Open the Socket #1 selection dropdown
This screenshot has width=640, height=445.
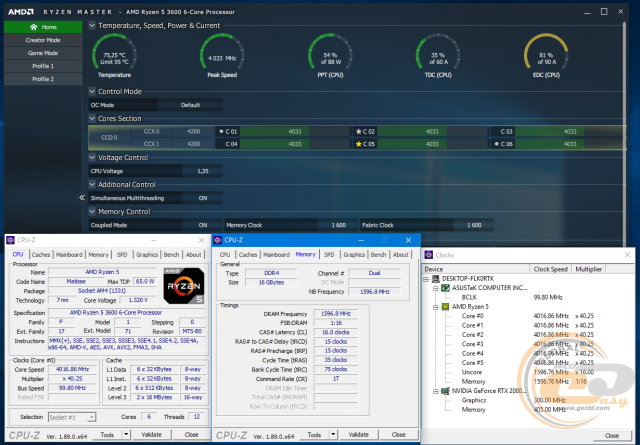[x=72, y=417]
